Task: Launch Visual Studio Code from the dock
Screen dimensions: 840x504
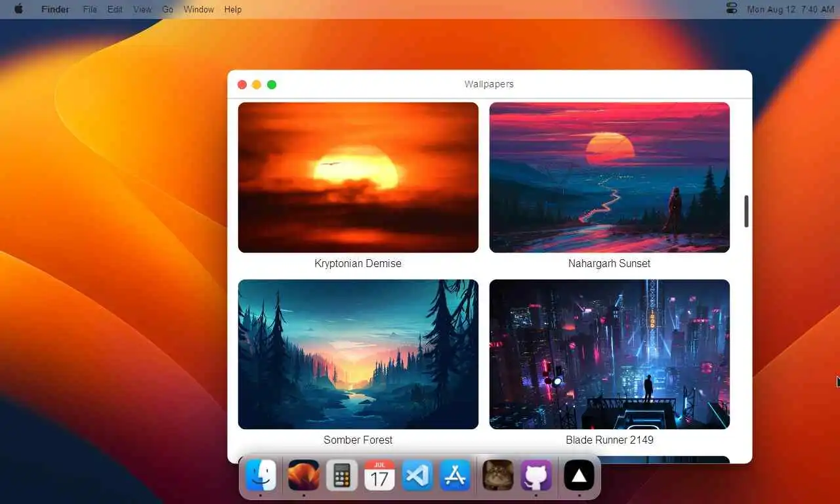Action: pos(417,475)
